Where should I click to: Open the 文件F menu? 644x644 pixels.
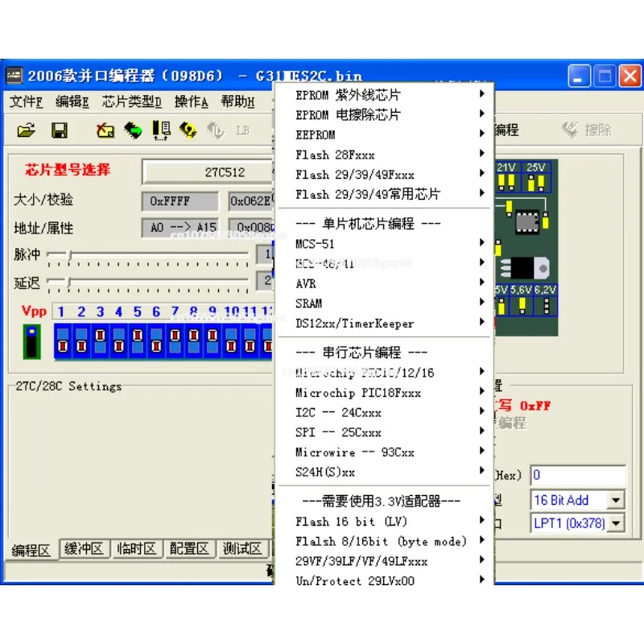click(27, 101)
